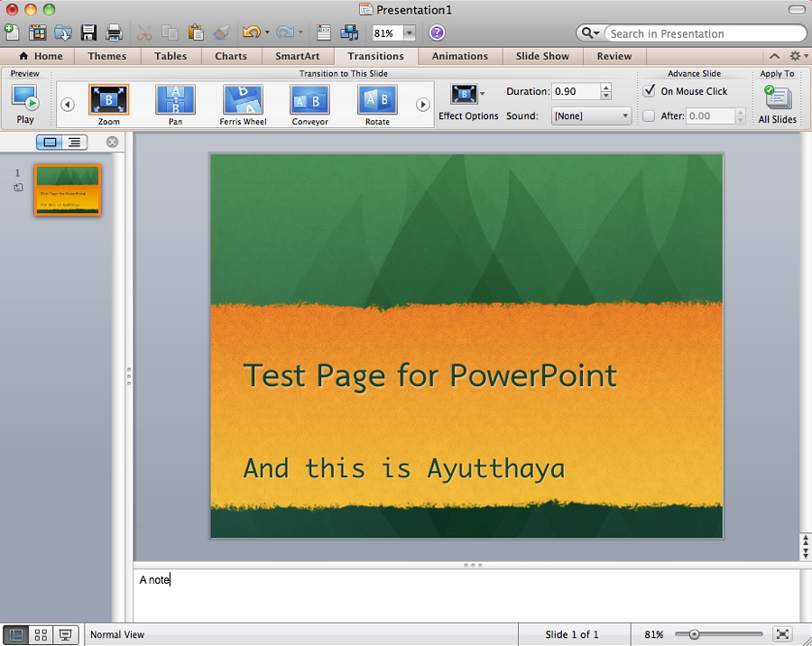Adjust the Duration stepper arrows

tap(606, 91)
